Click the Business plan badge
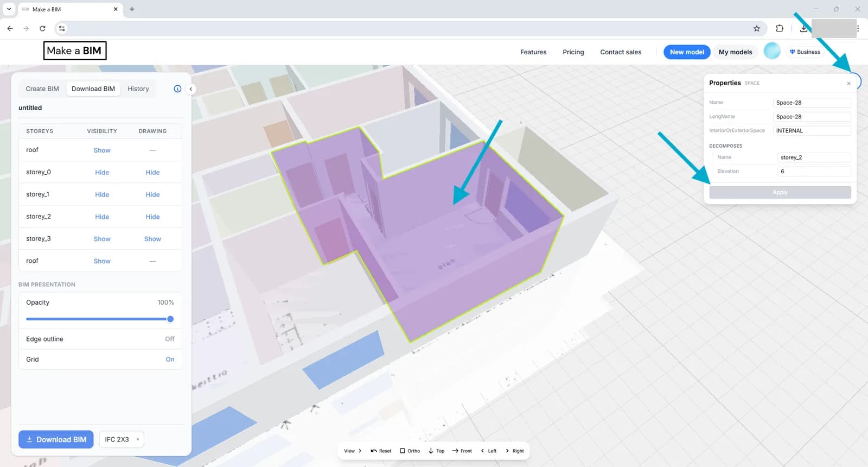The image size is (868, 467). pyautogui.click(x=805, y=52)
